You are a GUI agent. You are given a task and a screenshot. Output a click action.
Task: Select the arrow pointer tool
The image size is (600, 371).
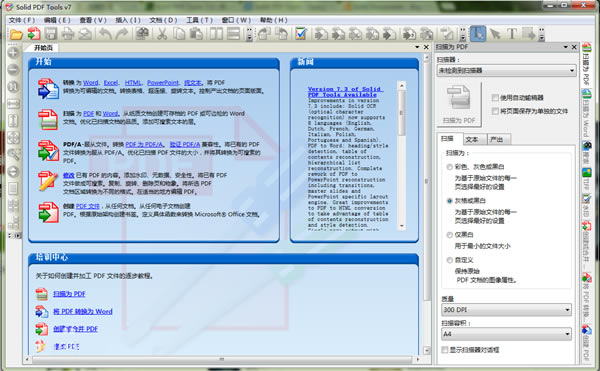[x=495, y=34]
